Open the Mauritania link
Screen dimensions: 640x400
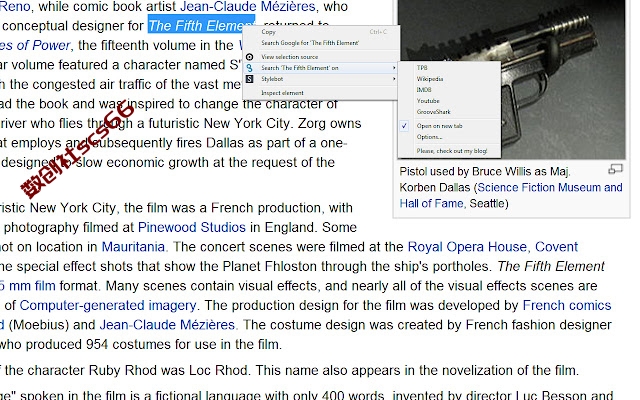(x=133, y=247)
